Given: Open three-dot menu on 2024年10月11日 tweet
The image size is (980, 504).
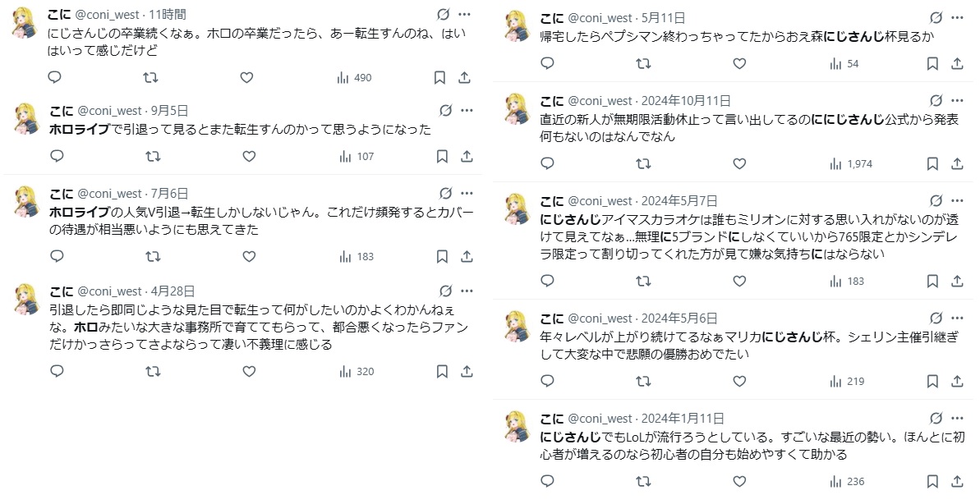Looking at the screenshot, I should 957,100.
